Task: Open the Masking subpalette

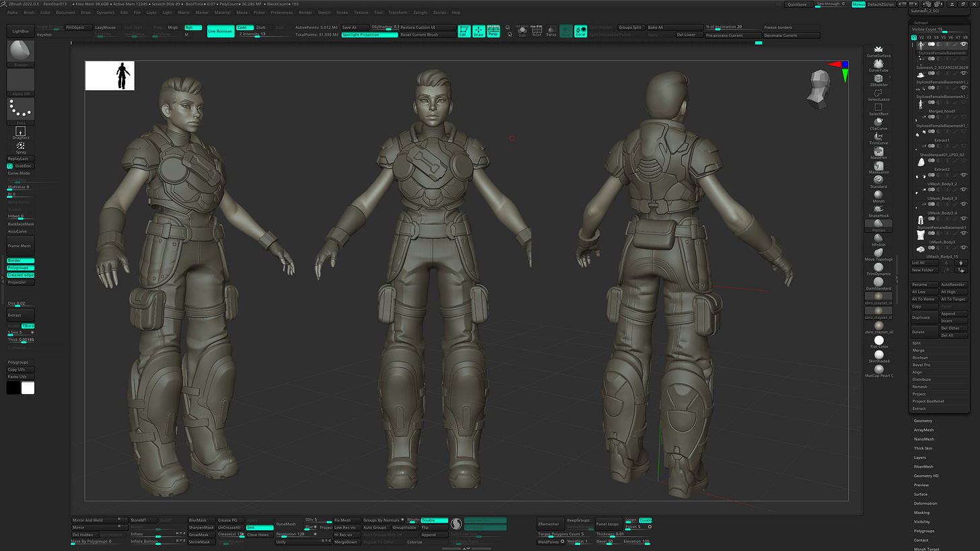Action: (x=921, y=513)
